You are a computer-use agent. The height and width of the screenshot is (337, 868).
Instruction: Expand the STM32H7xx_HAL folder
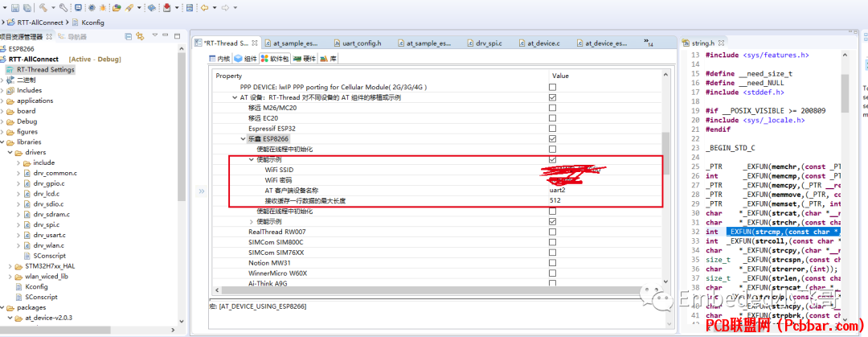pyautogui.click(x=10, y=266)
